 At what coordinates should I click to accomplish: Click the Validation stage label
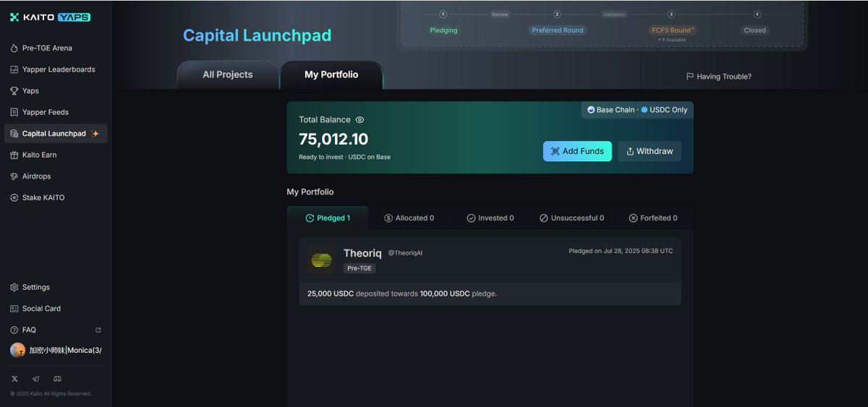point(614,14)
